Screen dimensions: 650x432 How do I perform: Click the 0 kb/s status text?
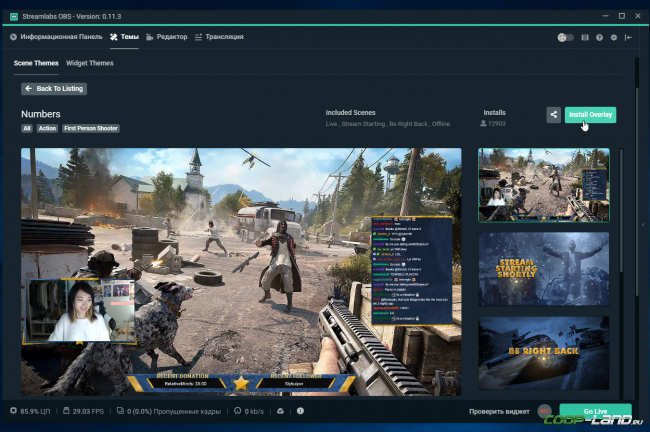tap(254, 411)
